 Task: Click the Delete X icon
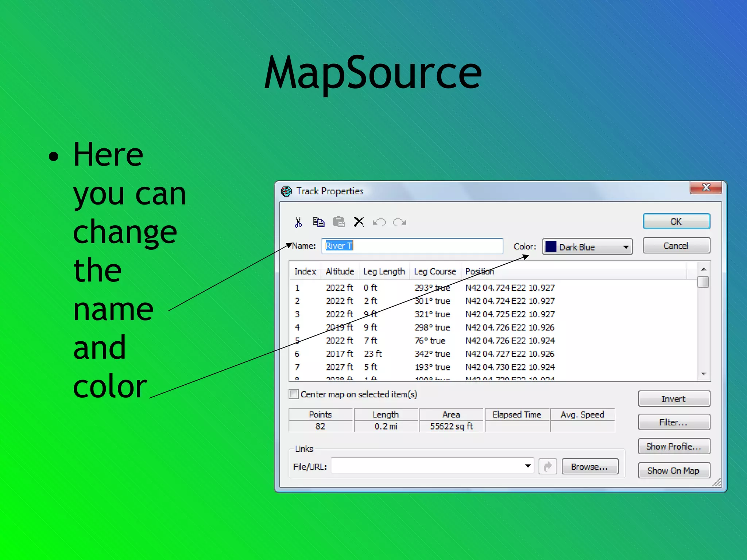pyautogui.click(x=359, y=222)
